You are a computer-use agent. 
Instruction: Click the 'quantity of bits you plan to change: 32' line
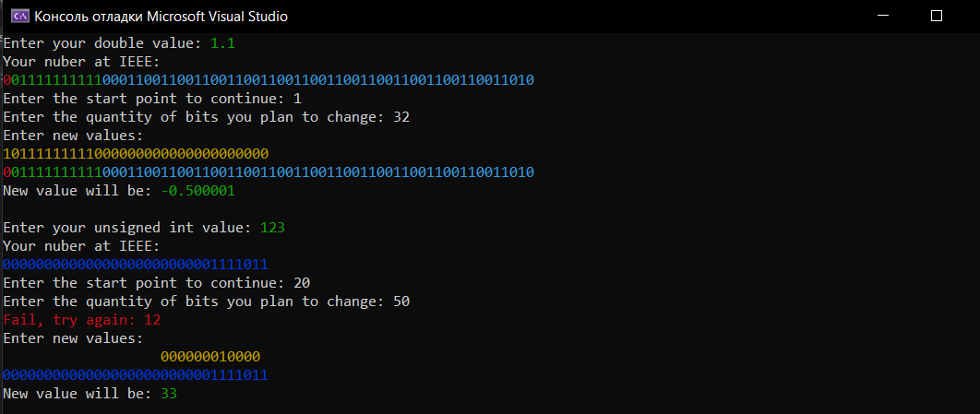pyautogui.click(x=207, y=117)
